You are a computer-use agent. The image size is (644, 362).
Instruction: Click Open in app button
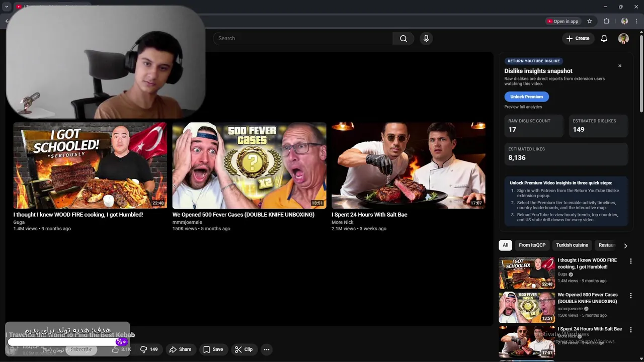563,21
